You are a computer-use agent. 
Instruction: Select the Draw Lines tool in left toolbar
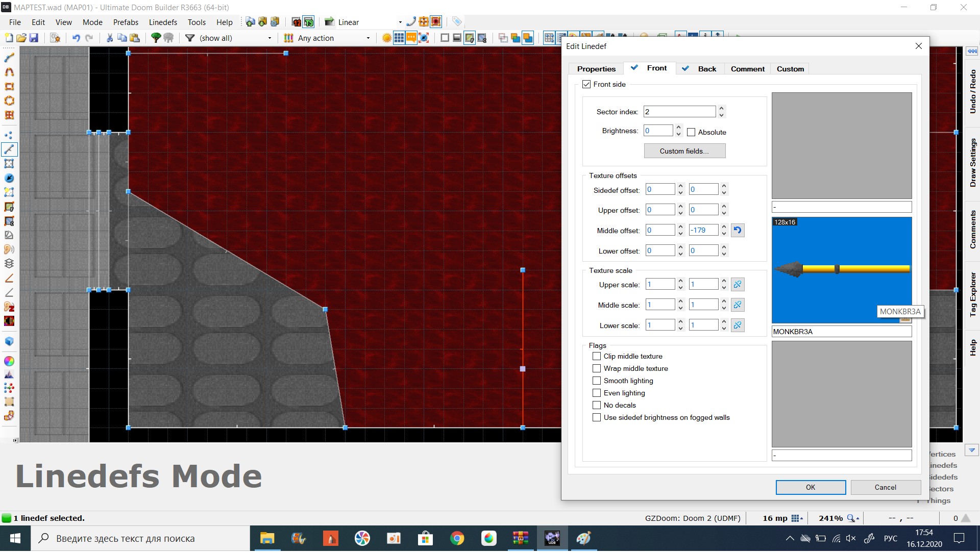(x=9, y=58)
